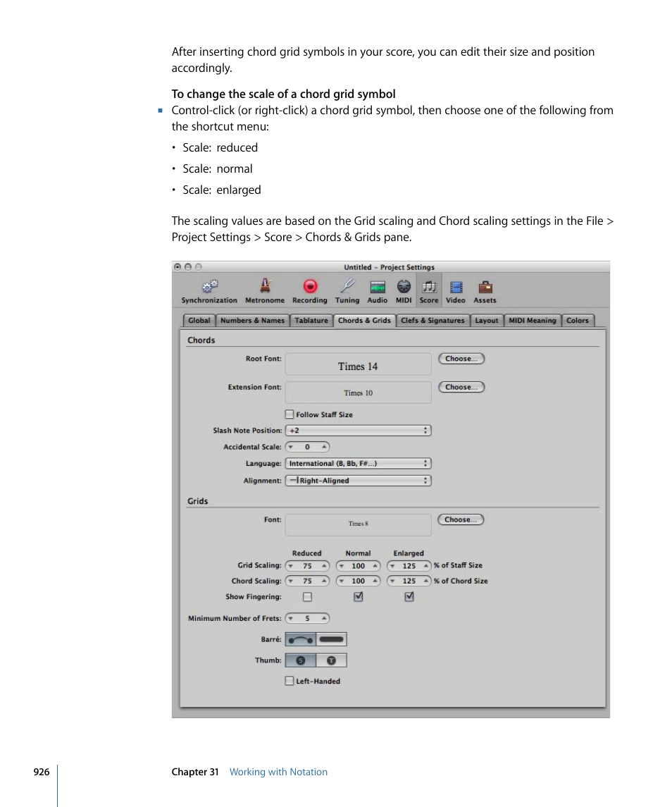This screenshot has width=672, height=807.
Task: Select the thick bar Barré style
Action: pos(331,639)
